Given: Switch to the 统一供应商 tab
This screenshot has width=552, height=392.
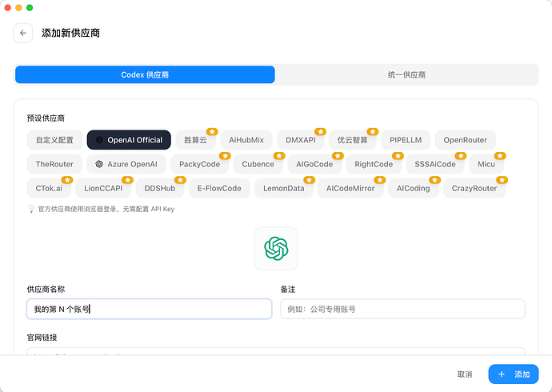Looking at the screenshot, I should point(406,74).
